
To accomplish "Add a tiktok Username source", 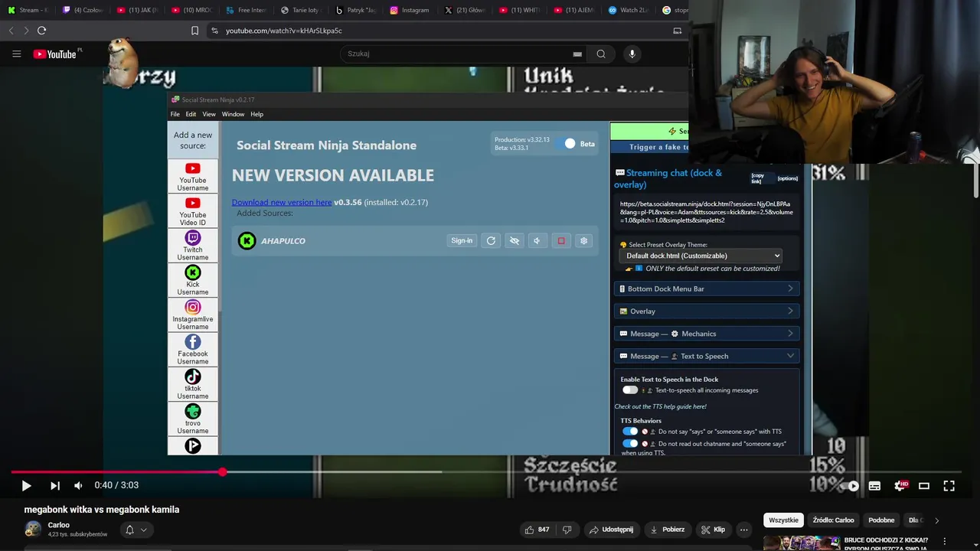I will 193,384.
